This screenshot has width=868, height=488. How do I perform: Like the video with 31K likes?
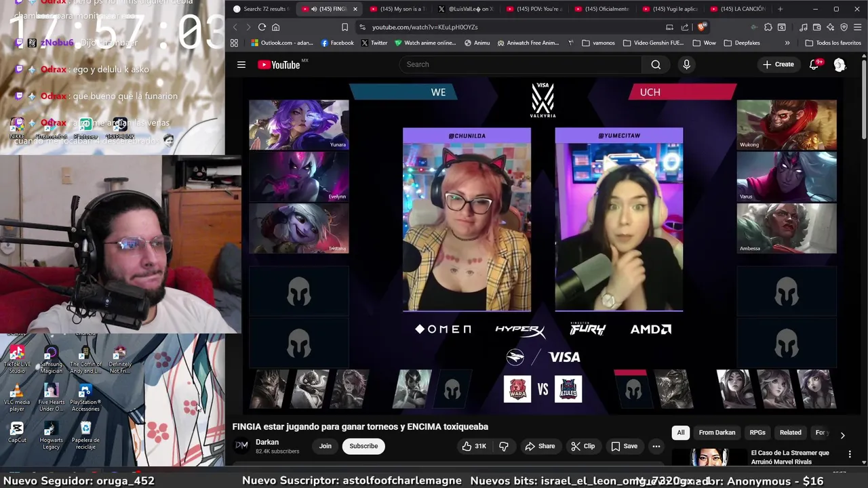[x=474, y=446]
